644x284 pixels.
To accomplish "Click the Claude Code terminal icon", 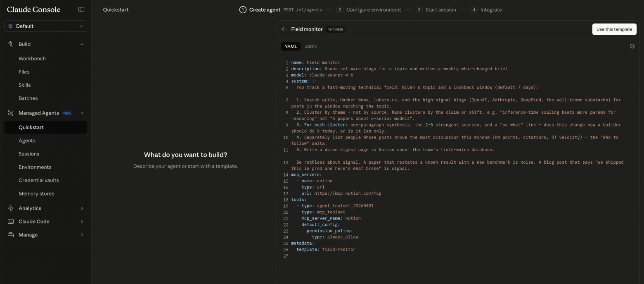I will click(11, 222).
